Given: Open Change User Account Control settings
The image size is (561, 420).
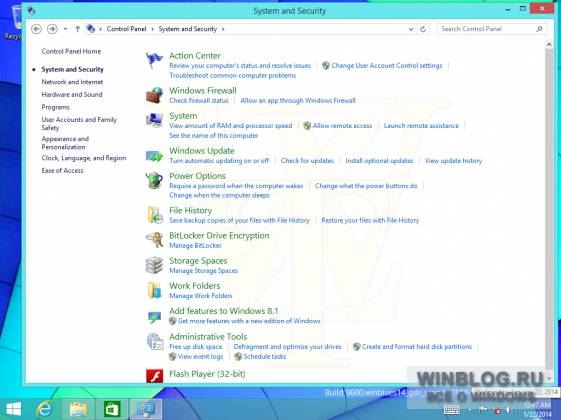Looking at the screenshot, I should [386, 65].
